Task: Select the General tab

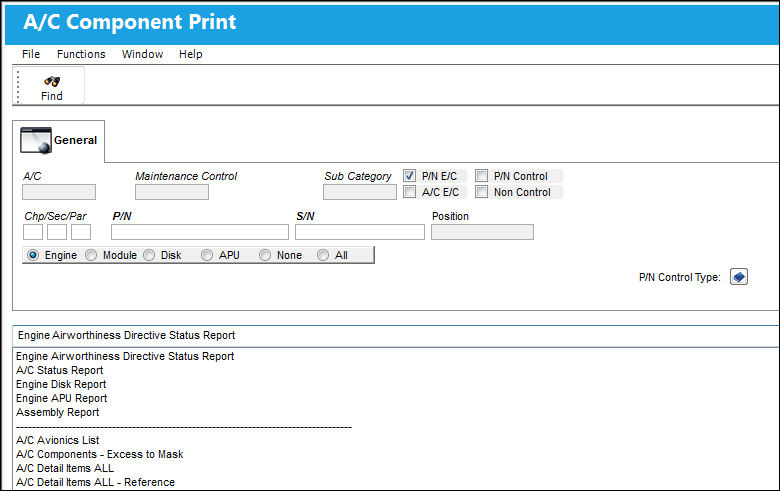Action: point(59,141)
